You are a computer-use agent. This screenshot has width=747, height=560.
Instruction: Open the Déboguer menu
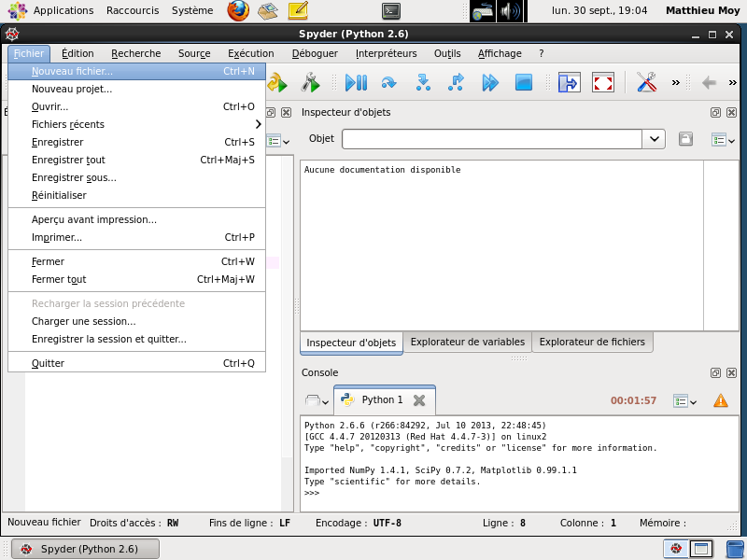pyautogui.click(x=315, y=53)
